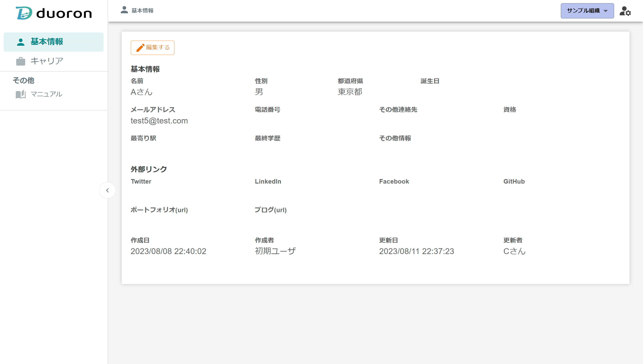This screenshot has width=643, height=364.
Task: Click the 更新者 field label
Action: coord(513,240)
